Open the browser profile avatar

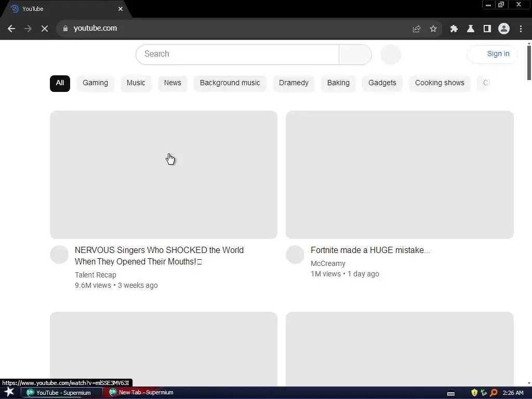(504, 29)
